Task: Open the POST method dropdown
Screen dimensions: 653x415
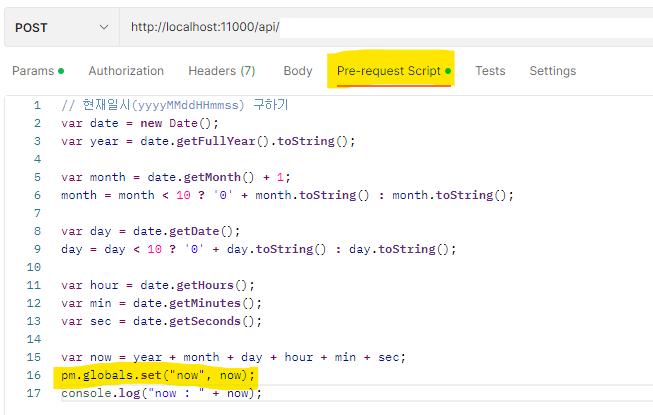Action: [x=62, y=27]
